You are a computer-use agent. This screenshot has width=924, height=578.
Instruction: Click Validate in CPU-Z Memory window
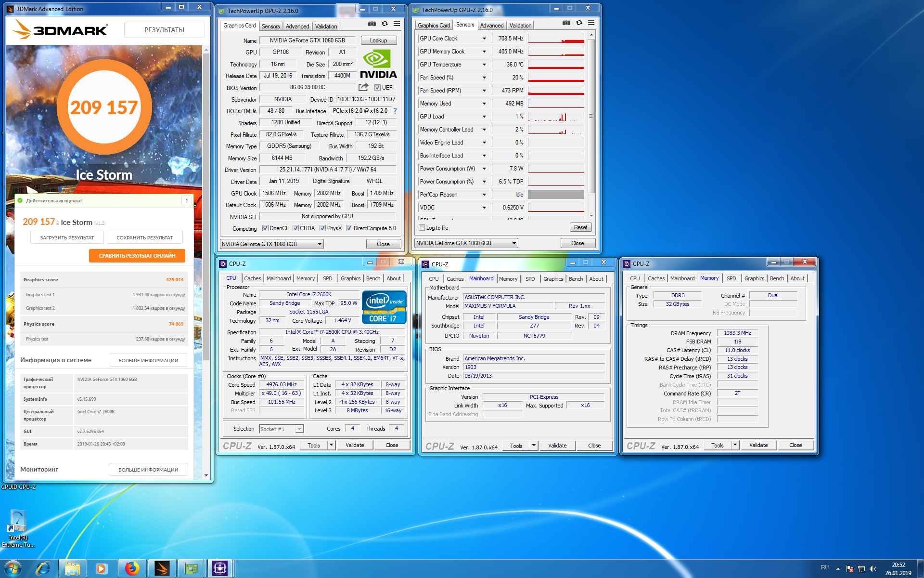coord(758,445)
